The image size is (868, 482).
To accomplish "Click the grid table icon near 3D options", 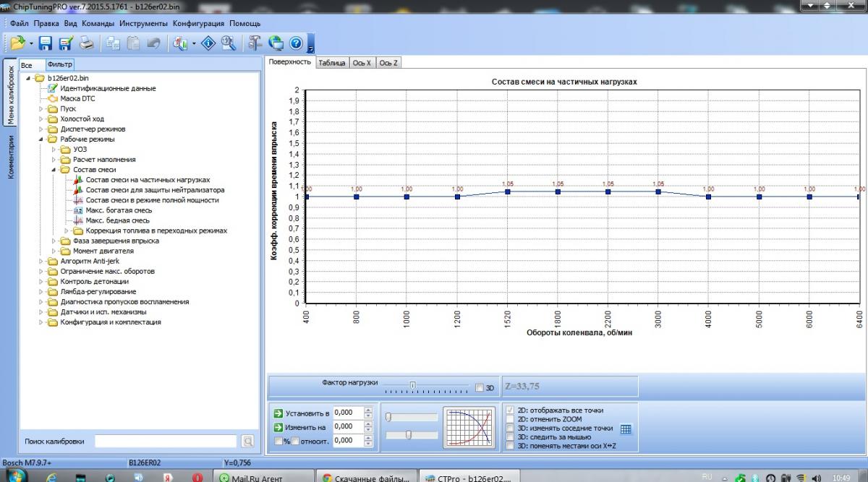I will click(x=626, y=429).
